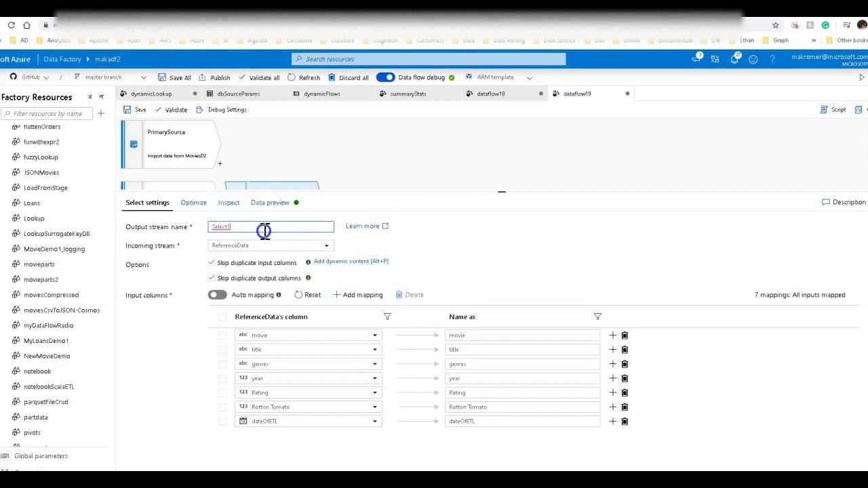868x488 pixels.
Task: Click Discard all changes
Action: tap(349, 77)
